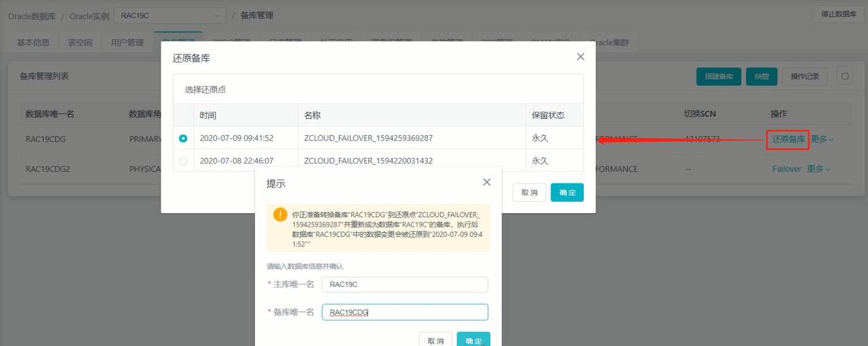The image size is (868, 346).
Task: Click ZCLOUD_FAILOVER_1594259369287 name cell
Action: point(368,138)
